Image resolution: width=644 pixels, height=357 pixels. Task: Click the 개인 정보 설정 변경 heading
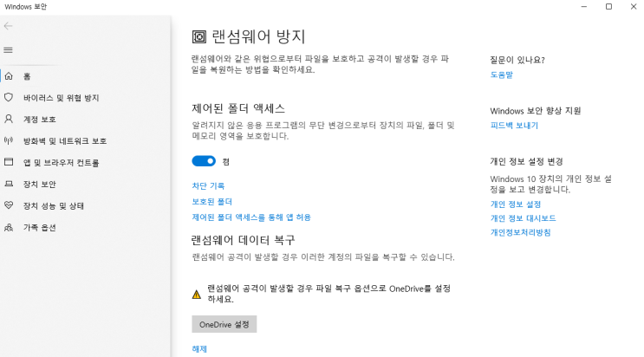526,161
